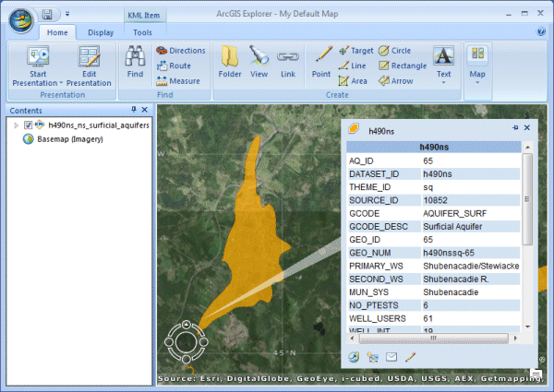Select the Arrow drawing tool
The image size is (554, 392).
[396, 81]
